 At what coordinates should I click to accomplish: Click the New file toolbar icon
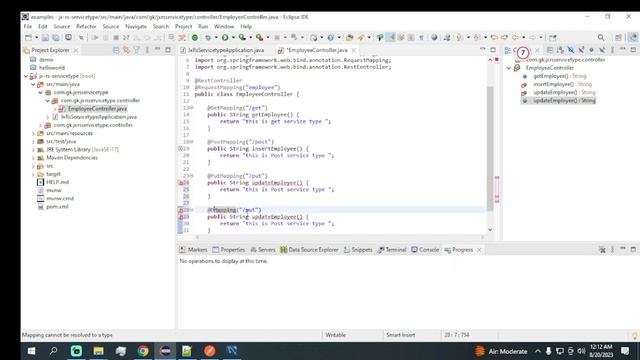(x=28, y=38)
